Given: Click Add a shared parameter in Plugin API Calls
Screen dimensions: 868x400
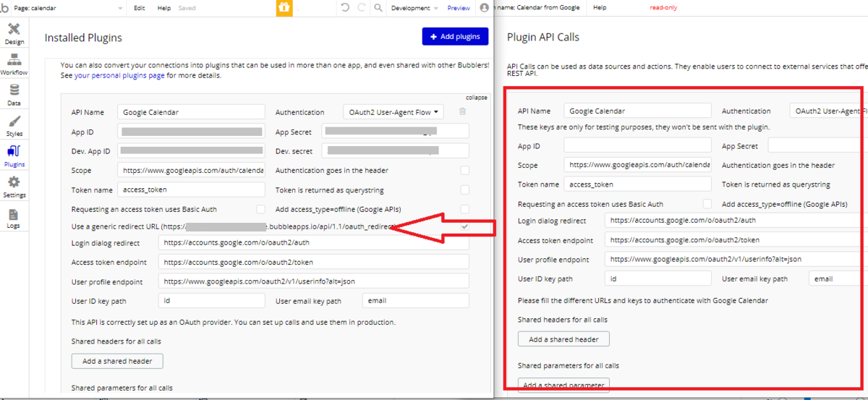Looking at the screenshot, I should [563, 386].
